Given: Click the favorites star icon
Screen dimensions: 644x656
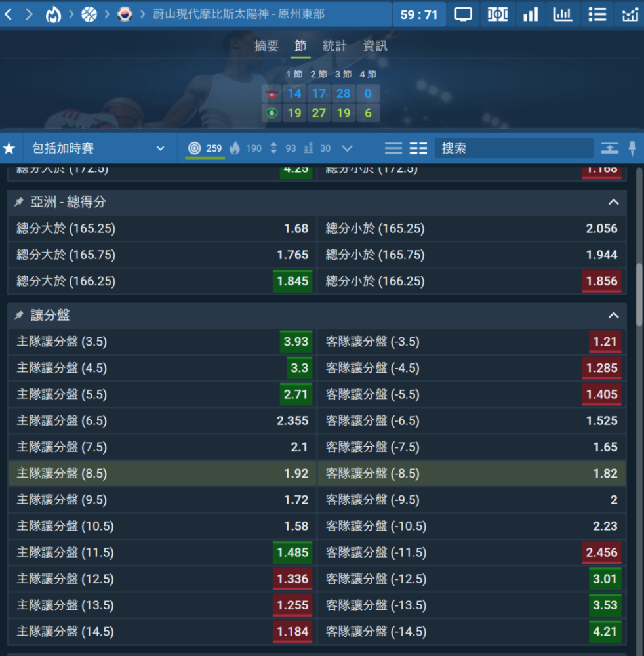Looking at the screenshot, I should (9, 148).
